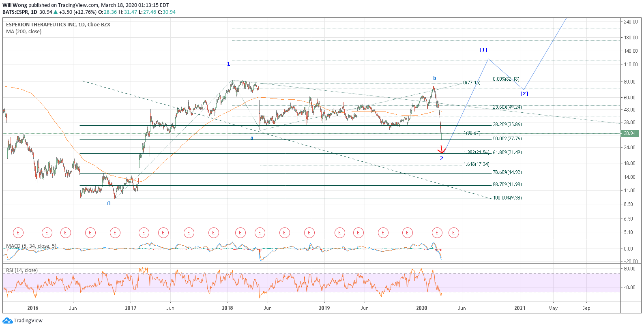Click the 2018 year label on time axis
The height and width of the screenshot is (328, 644).
coord(228,308)
